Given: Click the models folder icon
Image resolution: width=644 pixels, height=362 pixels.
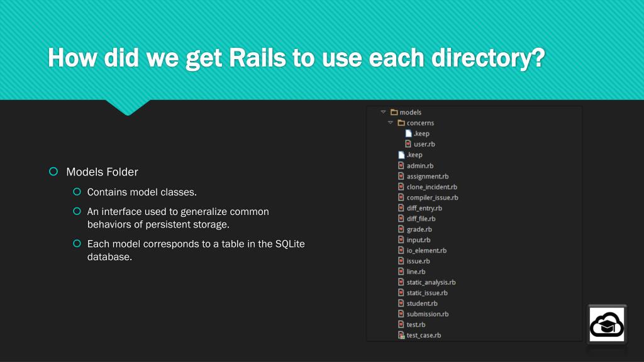Looking at the screenshot, I should tap(394, 112).
